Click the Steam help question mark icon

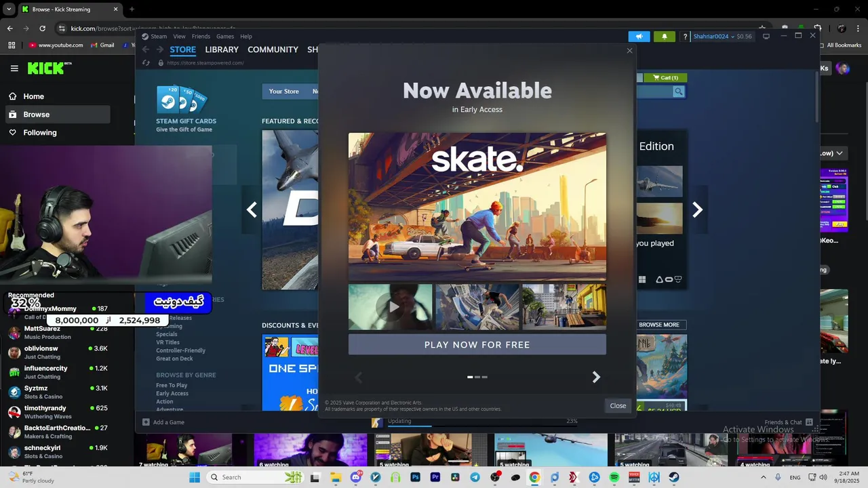[x=685, y=37]
